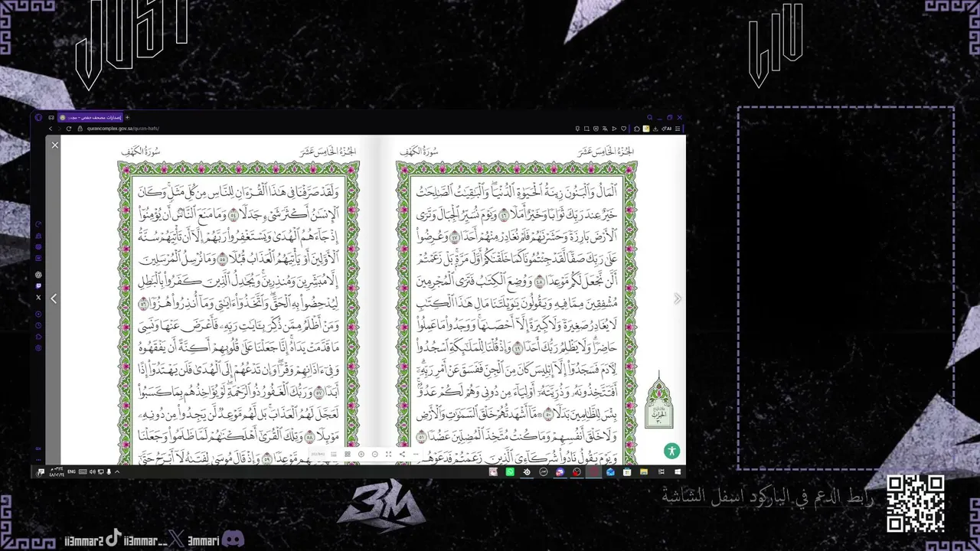This screenshot has width=980, height=551.
Task: Show hidden system tray icons
Action: coord(117,472)
